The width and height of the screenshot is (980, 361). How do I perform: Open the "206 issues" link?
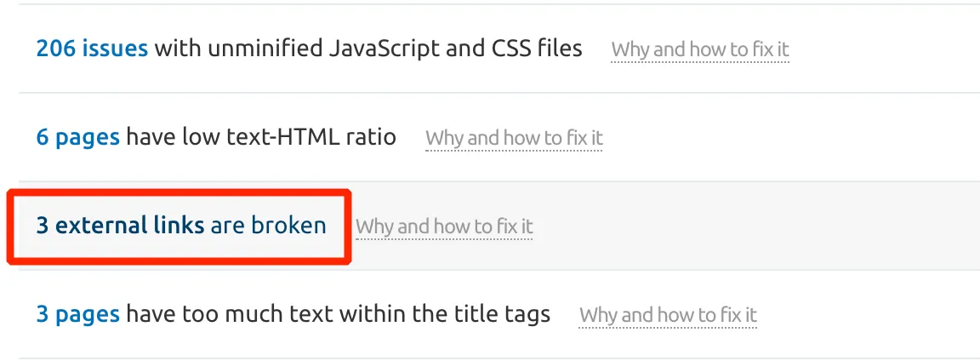coord(92,49)
